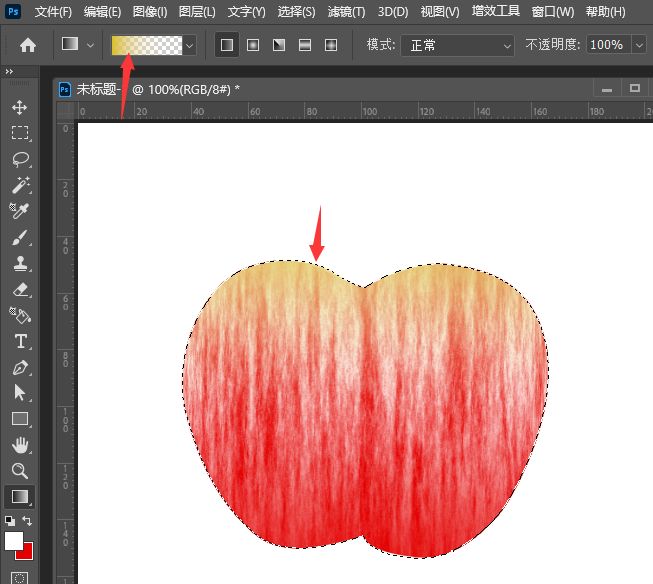Expand the collapsed toolbar double-arrow
This screenshot has height=584, width=653.
coord(9,72)
